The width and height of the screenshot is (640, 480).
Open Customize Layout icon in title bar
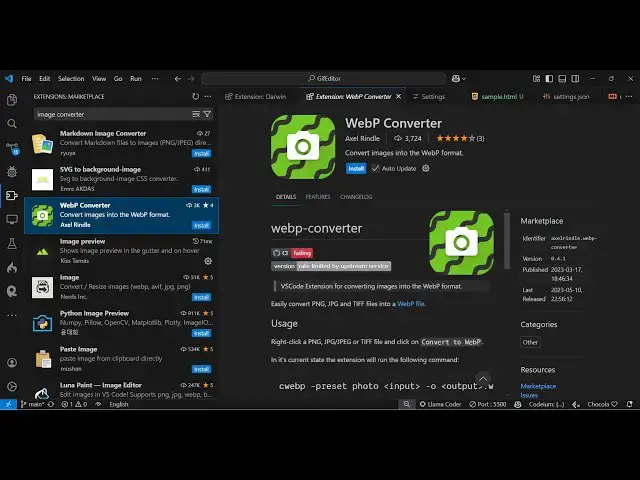536,78
